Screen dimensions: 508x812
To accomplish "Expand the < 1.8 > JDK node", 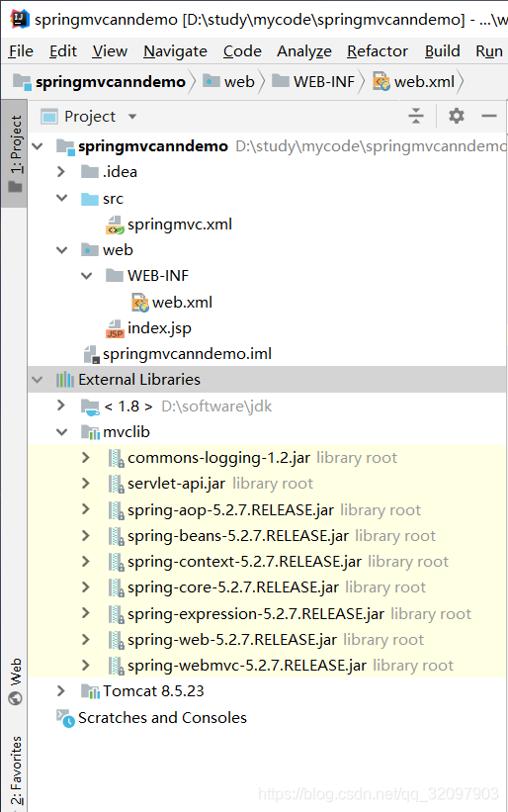I will tap(61, 406).
